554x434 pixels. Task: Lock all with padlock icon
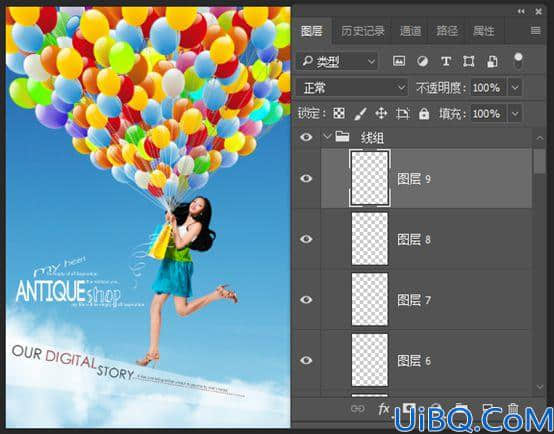pyautogui.click(x=424, y=113)
